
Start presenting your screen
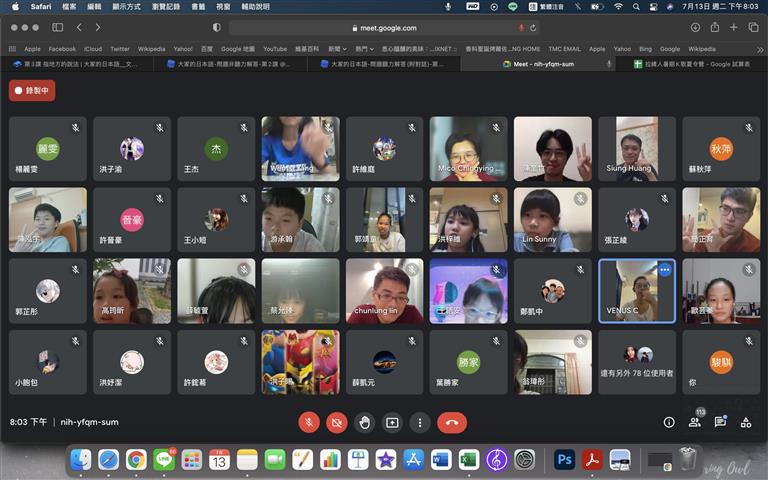(x=392, y=422)
